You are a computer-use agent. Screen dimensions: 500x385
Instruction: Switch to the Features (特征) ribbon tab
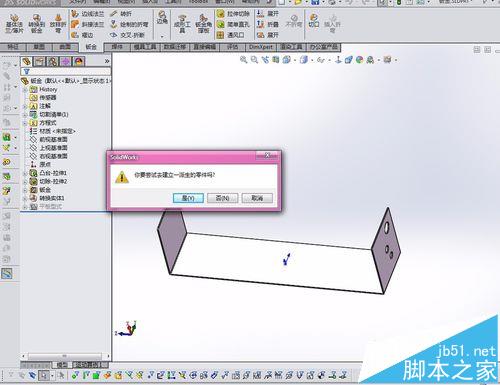[13, 47]
